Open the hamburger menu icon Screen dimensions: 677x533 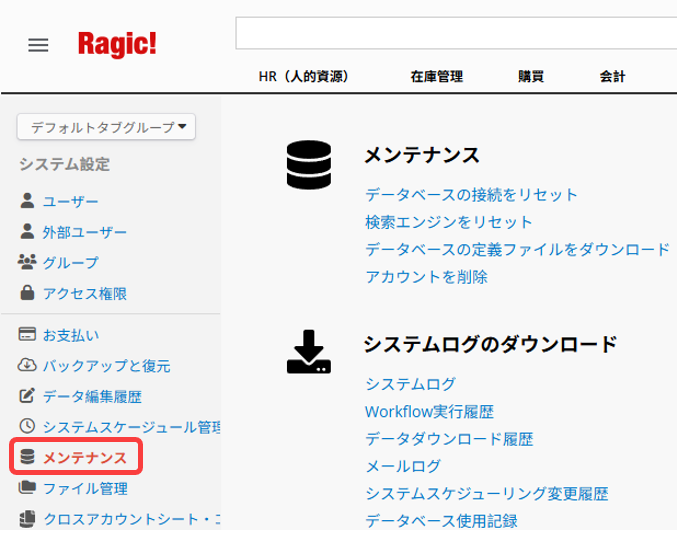(38, 45)
